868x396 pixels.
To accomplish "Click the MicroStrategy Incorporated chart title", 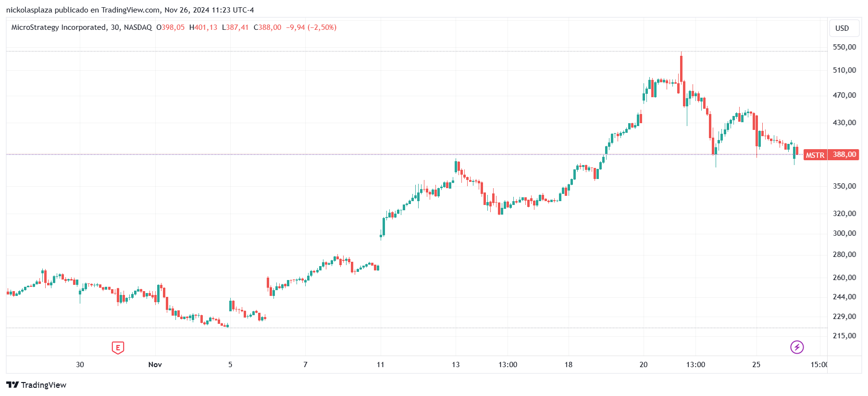I will pyautogui.click(x=59, y=27).
